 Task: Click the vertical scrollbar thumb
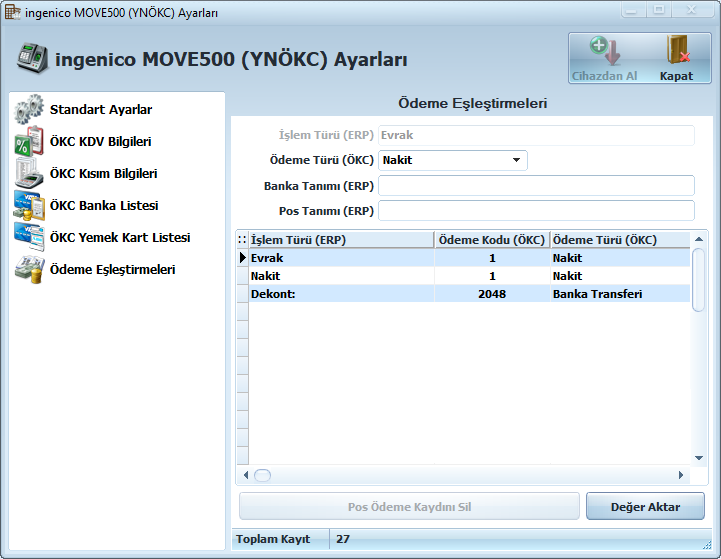point(698,280)
